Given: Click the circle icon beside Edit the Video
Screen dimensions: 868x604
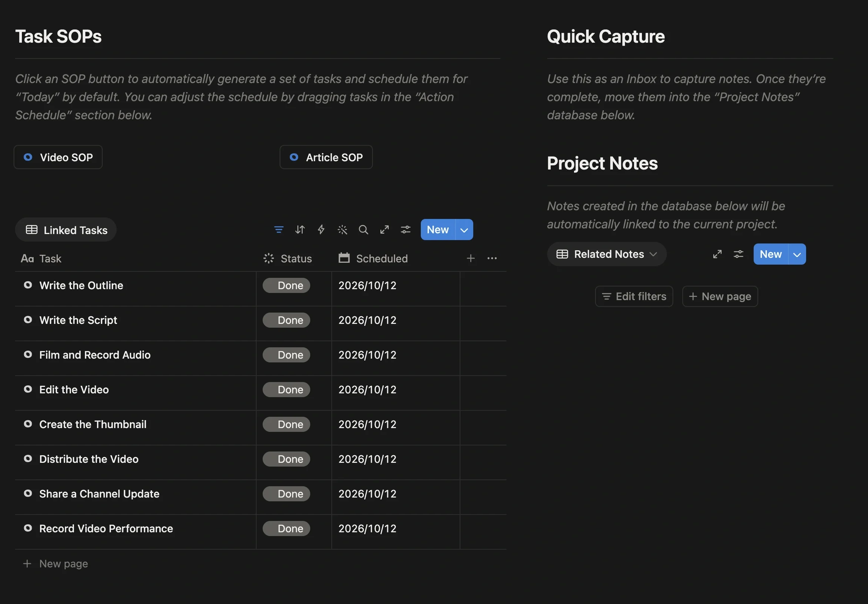Looking at the screenshot, I should [x=28, y=389].
